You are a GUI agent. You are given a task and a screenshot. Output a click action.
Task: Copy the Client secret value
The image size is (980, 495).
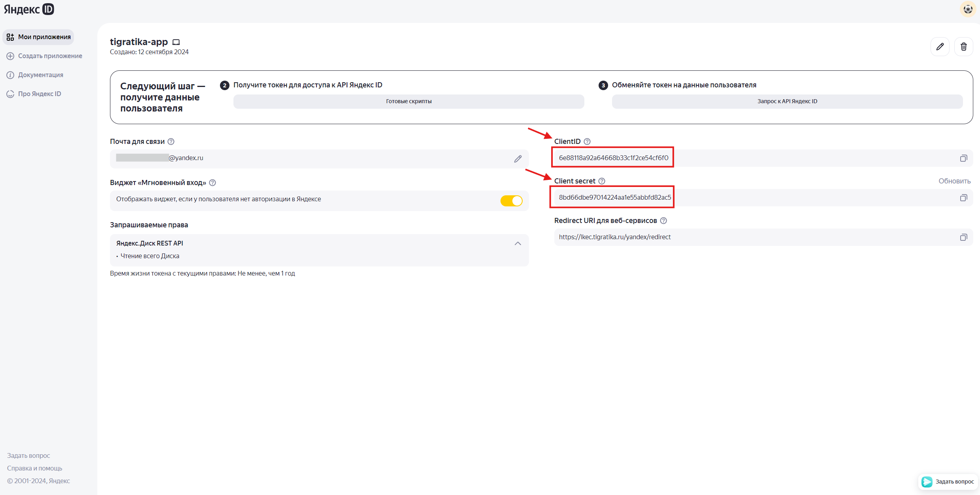pos(963,198)
